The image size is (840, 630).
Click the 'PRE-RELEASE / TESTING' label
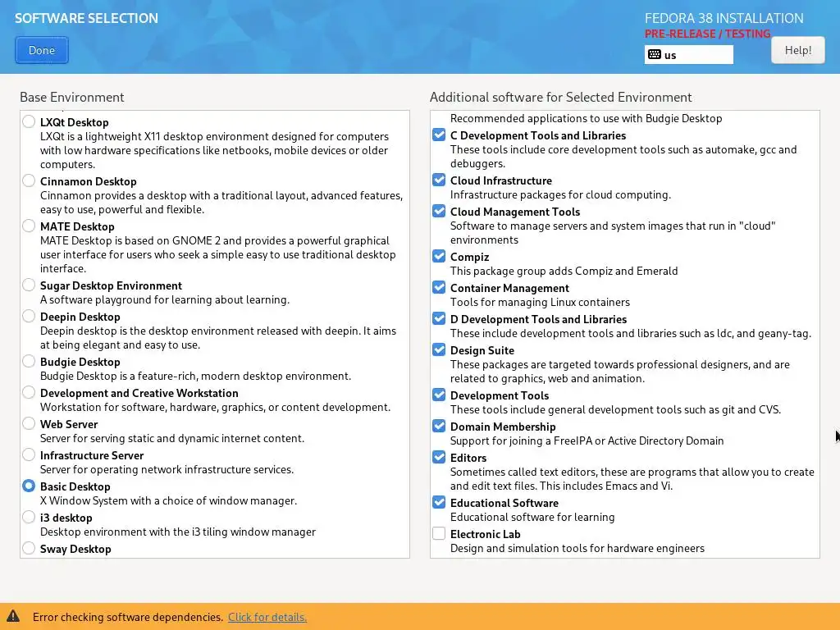708,34
